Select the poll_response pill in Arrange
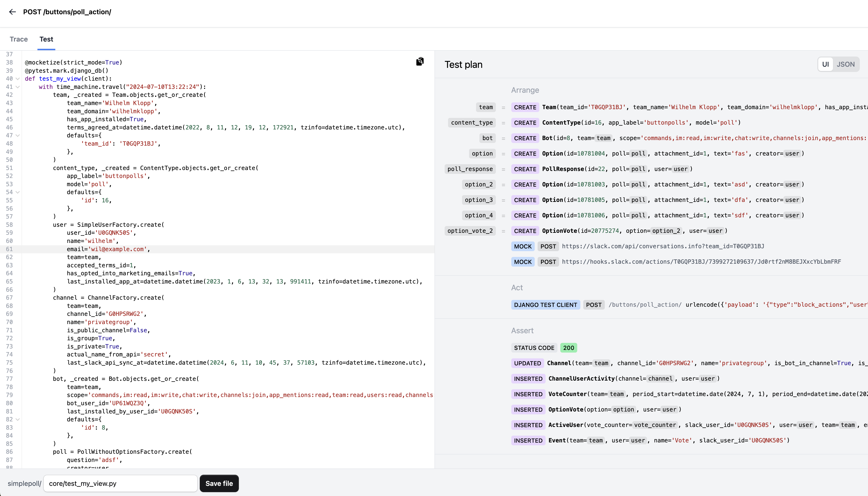 tap(470, 169)
